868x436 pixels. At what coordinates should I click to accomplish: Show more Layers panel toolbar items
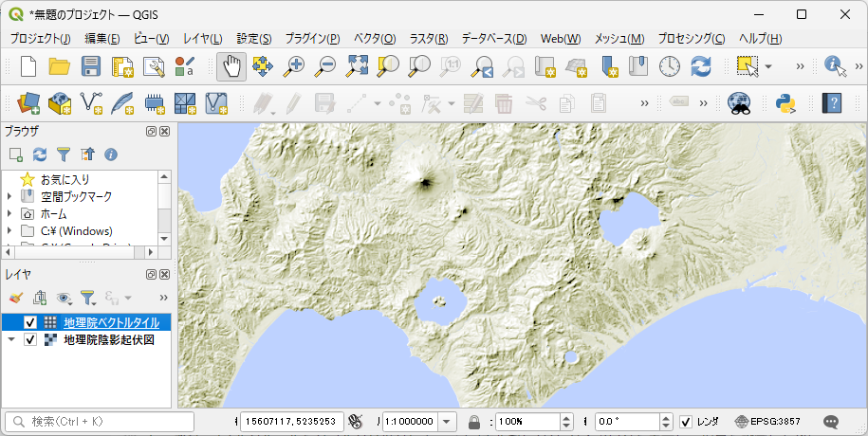coord(163,298)
